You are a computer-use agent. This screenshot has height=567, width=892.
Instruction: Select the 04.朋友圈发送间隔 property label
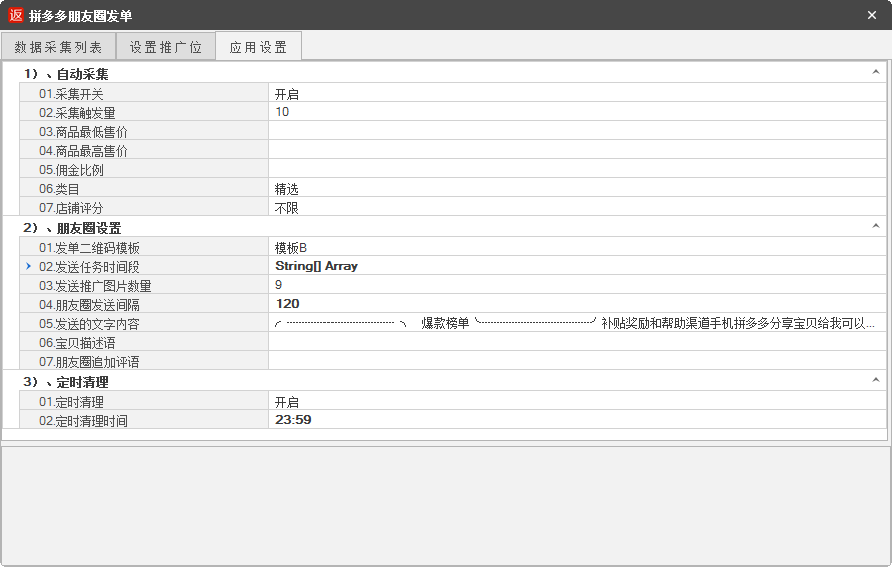(89, 305)
